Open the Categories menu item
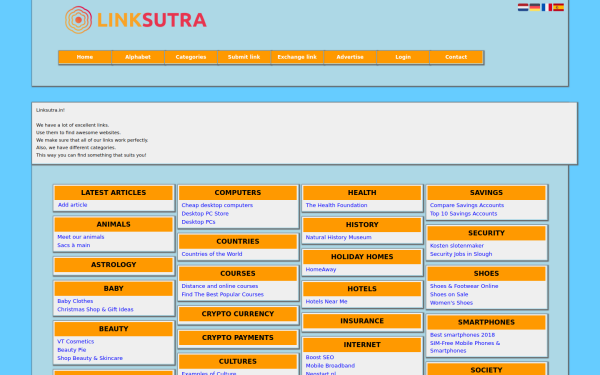 click(x=191, y=57)
